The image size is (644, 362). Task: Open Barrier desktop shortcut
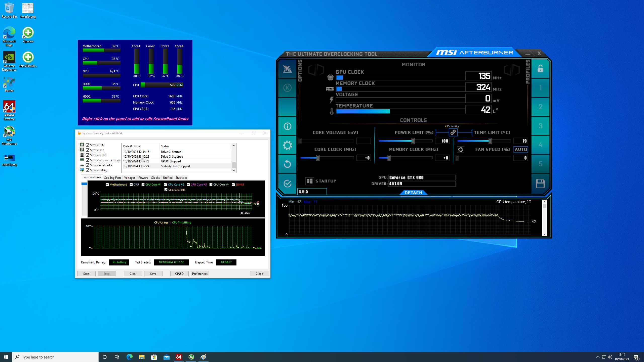click(x=9, y=85)
